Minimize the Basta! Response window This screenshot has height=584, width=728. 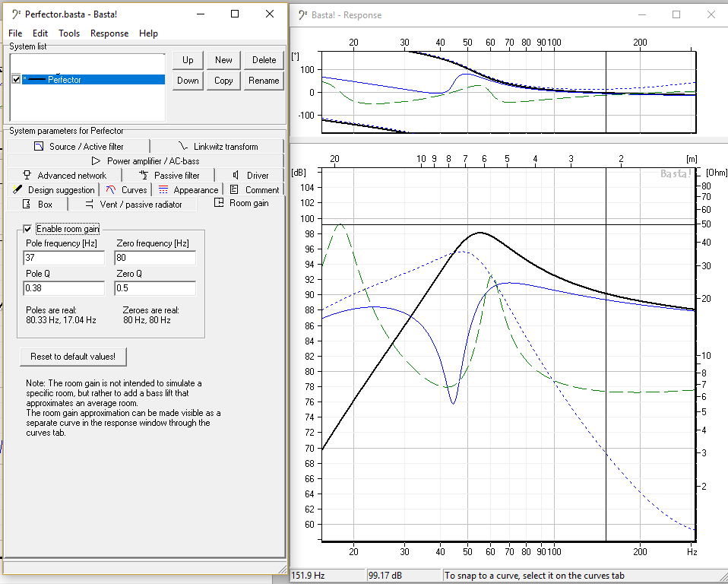click(x=642, y=15)
